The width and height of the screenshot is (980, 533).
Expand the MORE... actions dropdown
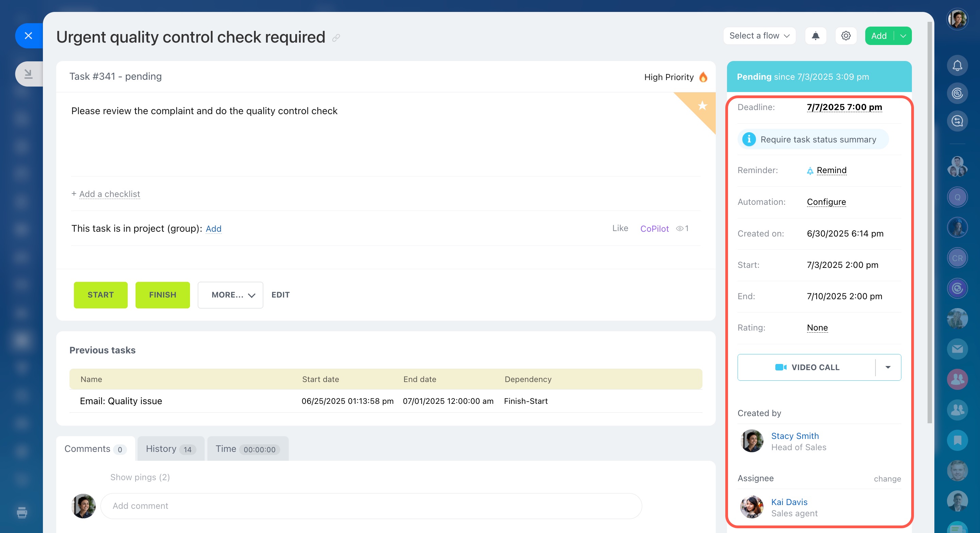click(x=230, y=295)
